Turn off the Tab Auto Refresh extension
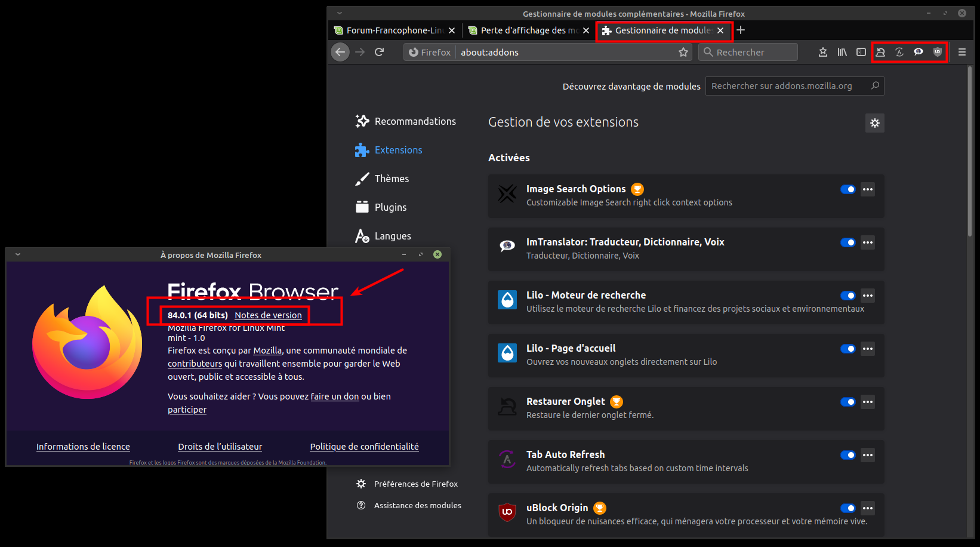This screenshot has width=980, height=547. click(x=848, y=455)
